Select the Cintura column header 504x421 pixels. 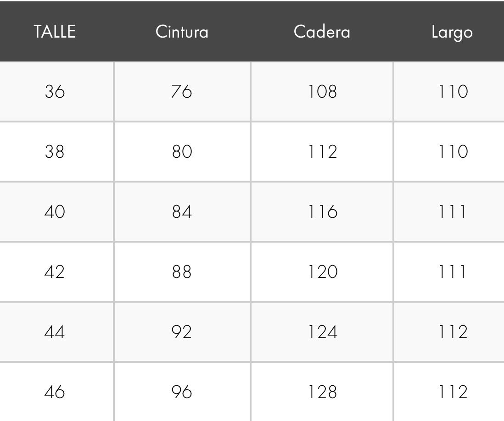click(x=182, y=32)
